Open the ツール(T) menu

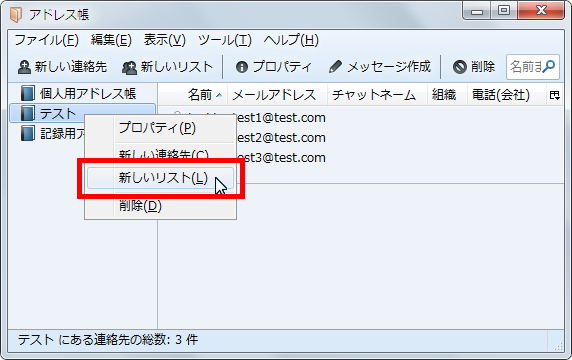point(225,40)
